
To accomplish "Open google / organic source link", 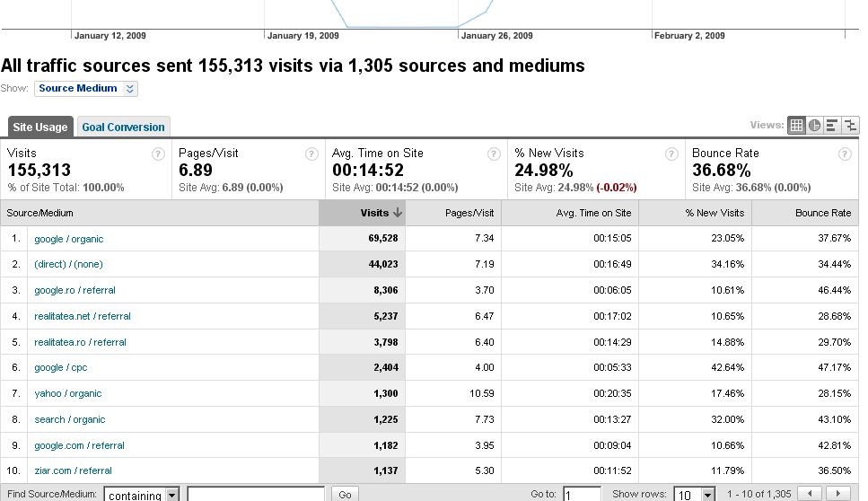I will [x=68, y=239].
